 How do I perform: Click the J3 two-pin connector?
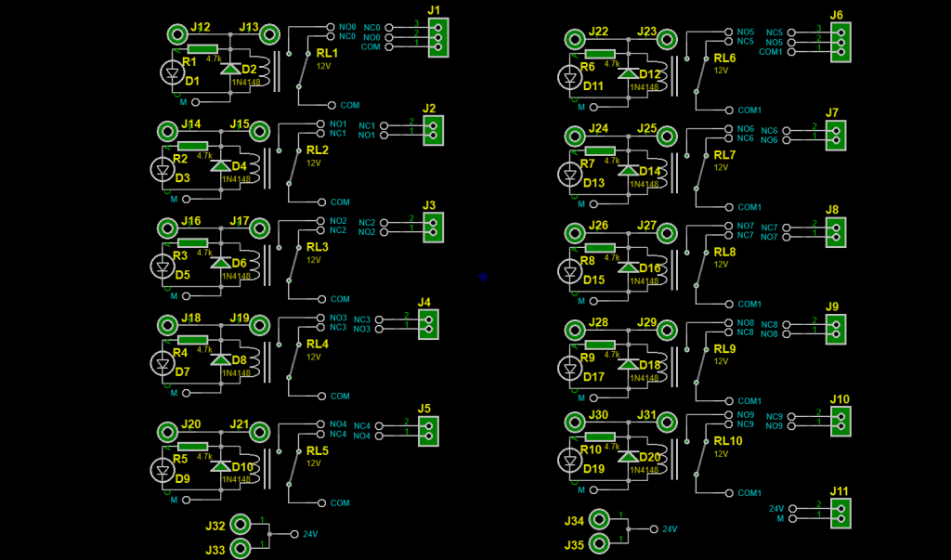[x=433, y=228]
